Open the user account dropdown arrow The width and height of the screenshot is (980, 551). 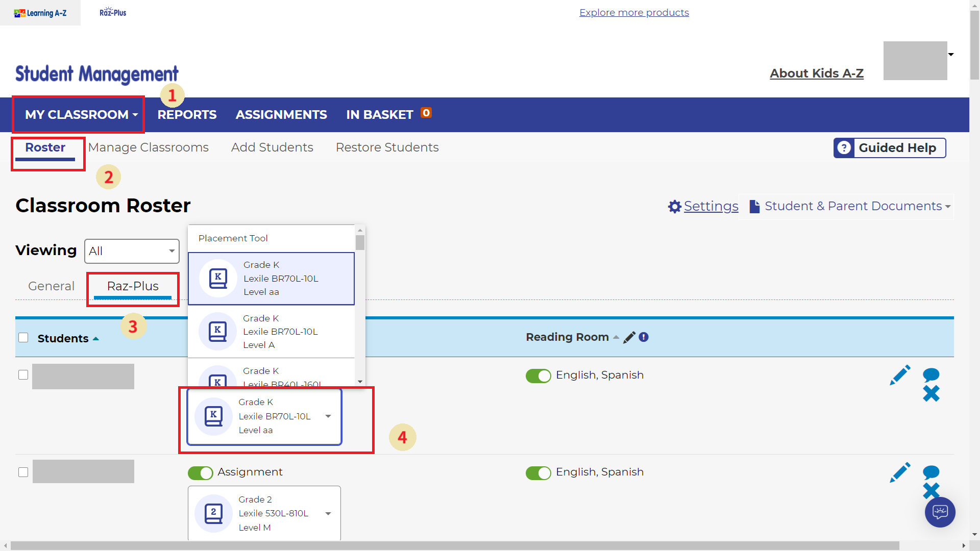(x=951, y=55)
